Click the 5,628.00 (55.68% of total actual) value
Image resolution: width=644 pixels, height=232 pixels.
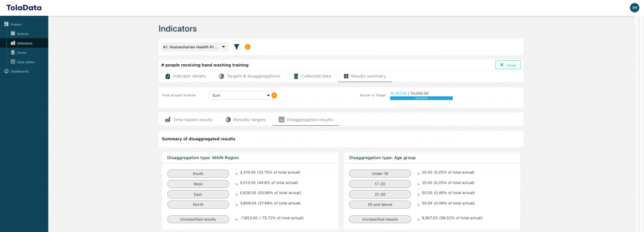(270, 193)
